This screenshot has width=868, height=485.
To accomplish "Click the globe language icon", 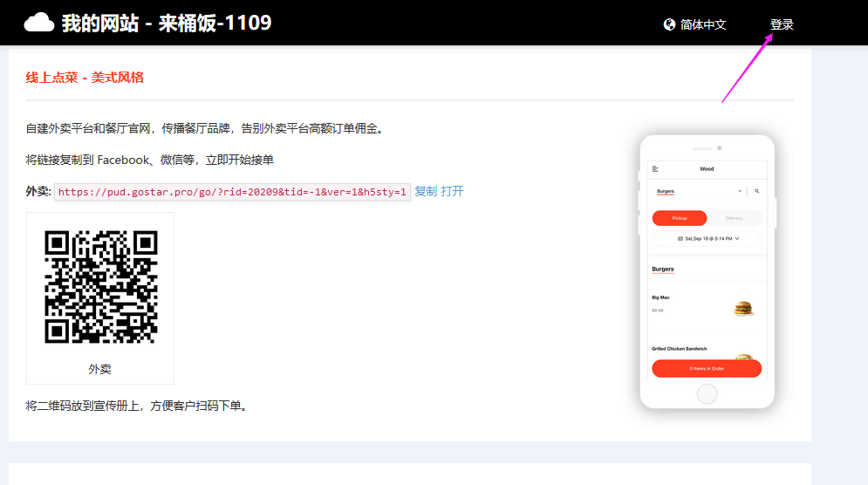I will tap(669, 24).
